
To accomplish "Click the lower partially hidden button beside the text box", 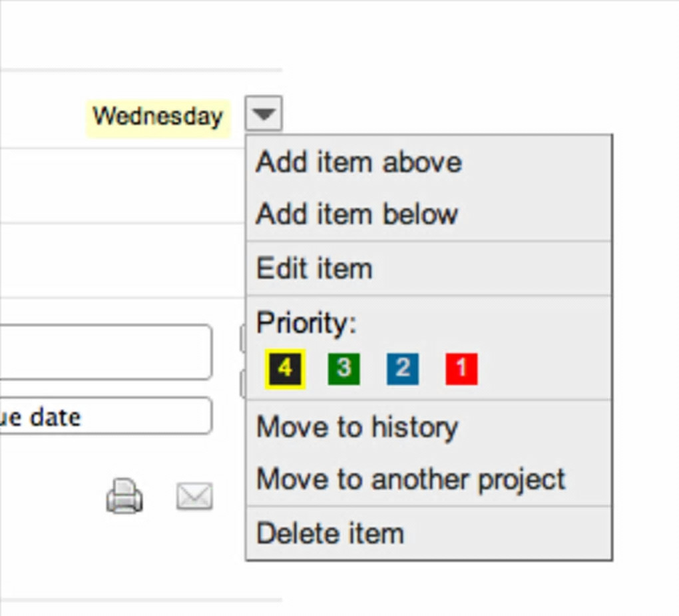I will coord(242,384).
